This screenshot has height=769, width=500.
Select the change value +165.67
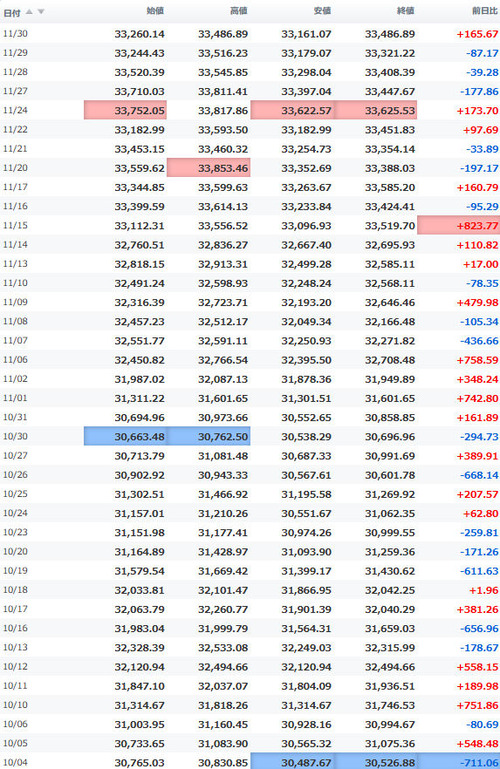(x=477, y=34)
